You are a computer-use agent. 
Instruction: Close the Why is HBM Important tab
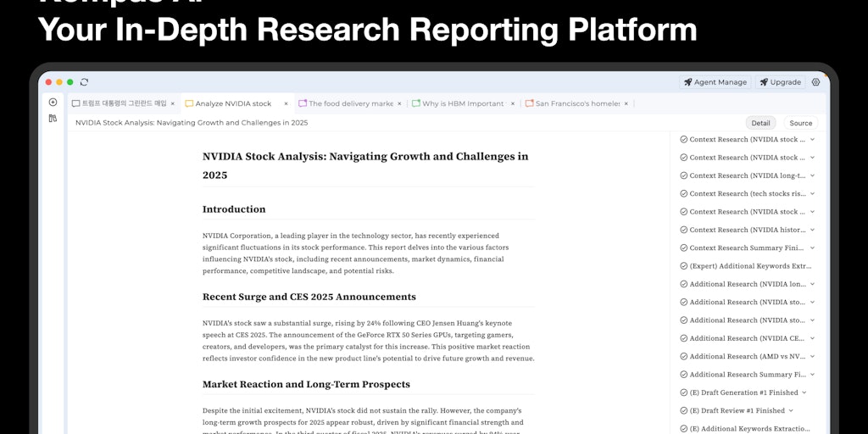(513, 103)
